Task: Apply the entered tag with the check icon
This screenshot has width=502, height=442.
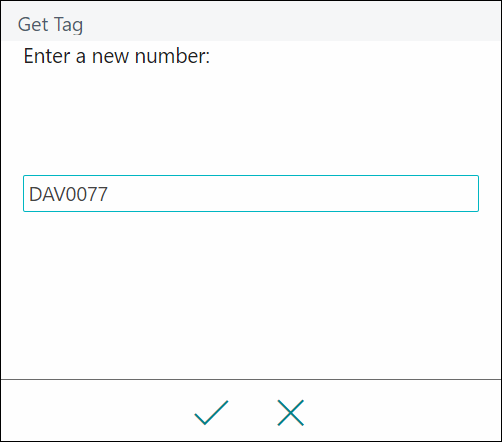Action: click(x=211, y=413)
